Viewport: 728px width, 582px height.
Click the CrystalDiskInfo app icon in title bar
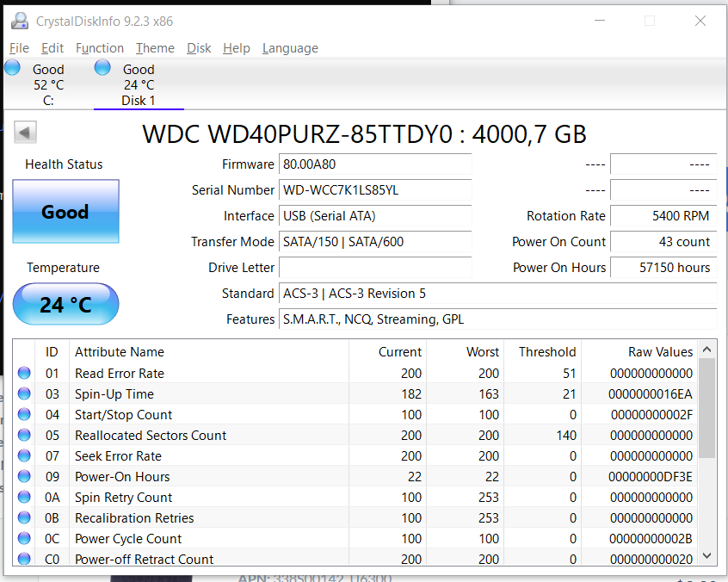click(19, 21)
